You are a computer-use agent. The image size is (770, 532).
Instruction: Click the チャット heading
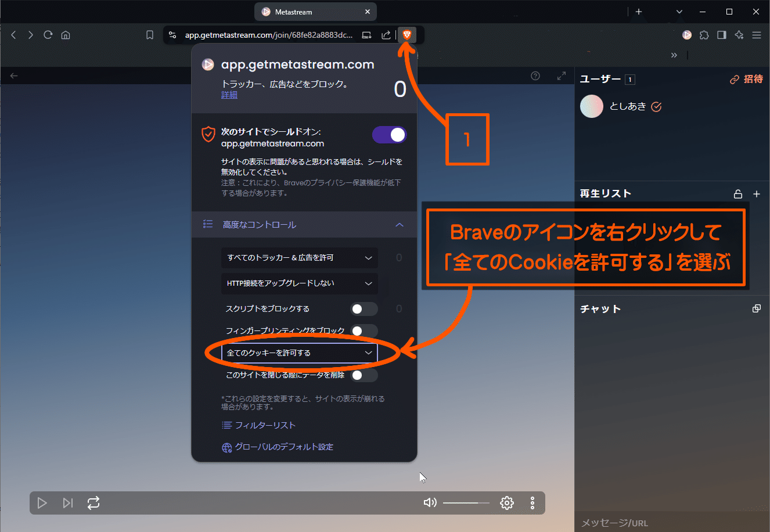point(600,309)
